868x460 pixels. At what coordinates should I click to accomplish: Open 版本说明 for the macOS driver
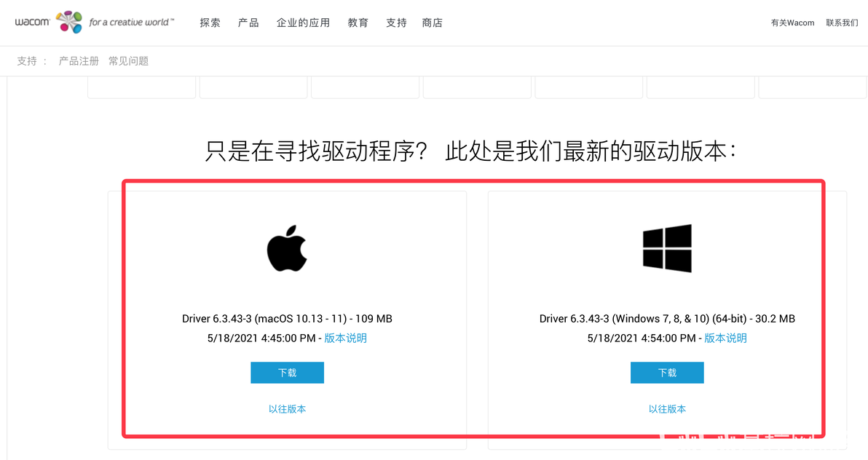(x=345, y=338)
